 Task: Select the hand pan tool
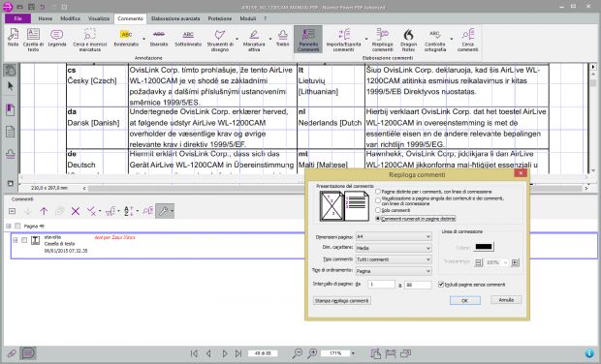11,71
